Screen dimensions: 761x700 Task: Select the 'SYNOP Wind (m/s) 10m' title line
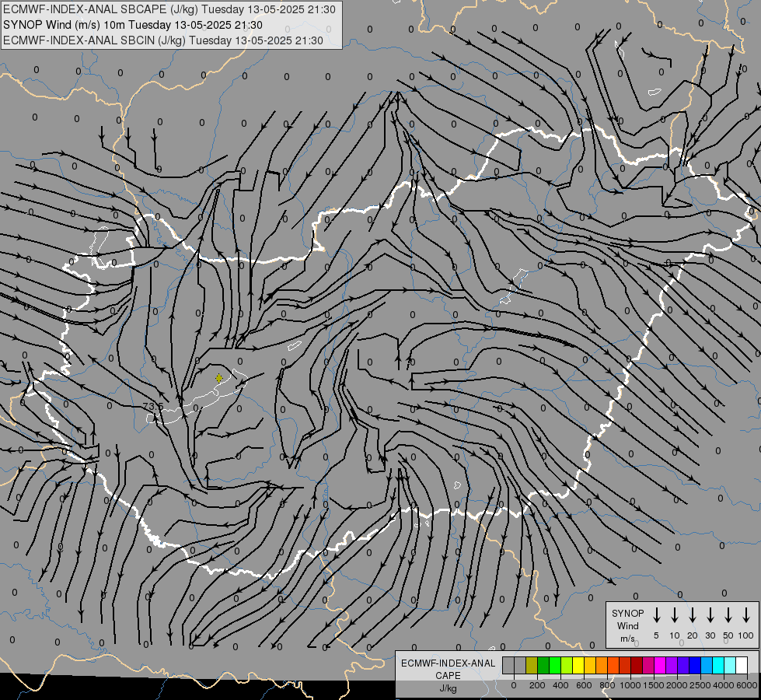click(x=132, y=25)
